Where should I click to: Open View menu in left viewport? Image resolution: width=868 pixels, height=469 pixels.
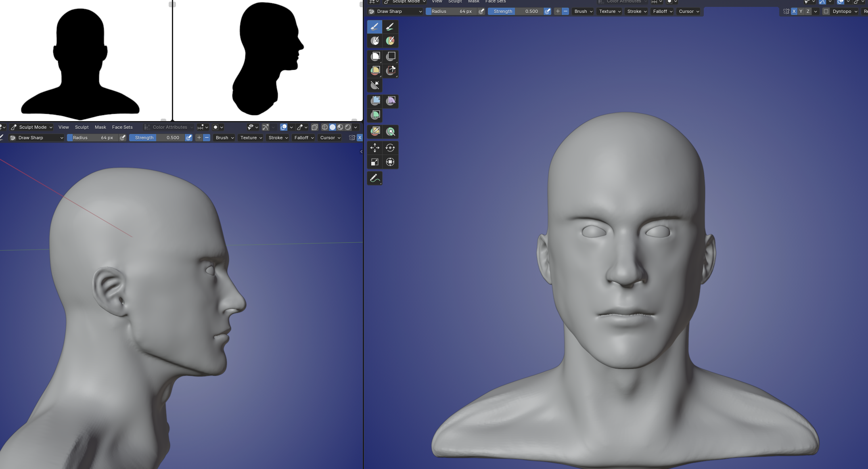63,127
